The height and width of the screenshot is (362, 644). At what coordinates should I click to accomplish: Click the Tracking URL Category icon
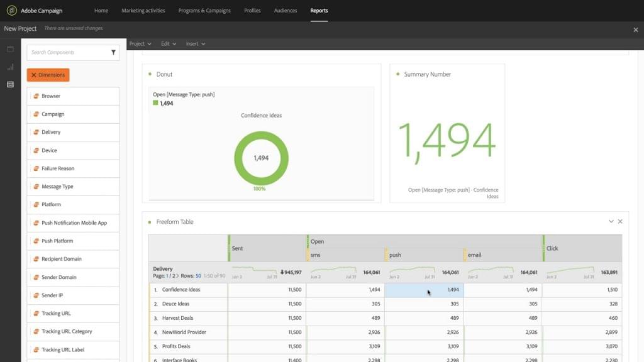36,332
